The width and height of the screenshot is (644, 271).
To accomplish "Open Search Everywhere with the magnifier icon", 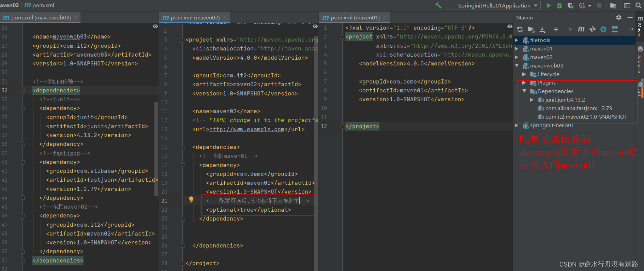I will point(639,5).
